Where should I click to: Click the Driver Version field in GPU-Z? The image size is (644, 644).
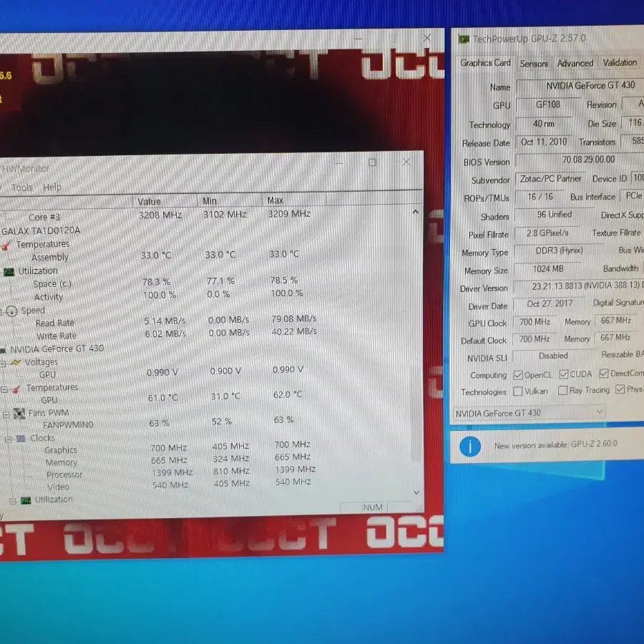tap(579, 286)
